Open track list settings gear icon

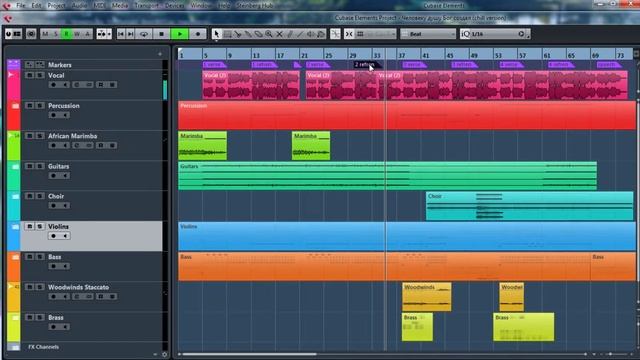click(164, 355)
